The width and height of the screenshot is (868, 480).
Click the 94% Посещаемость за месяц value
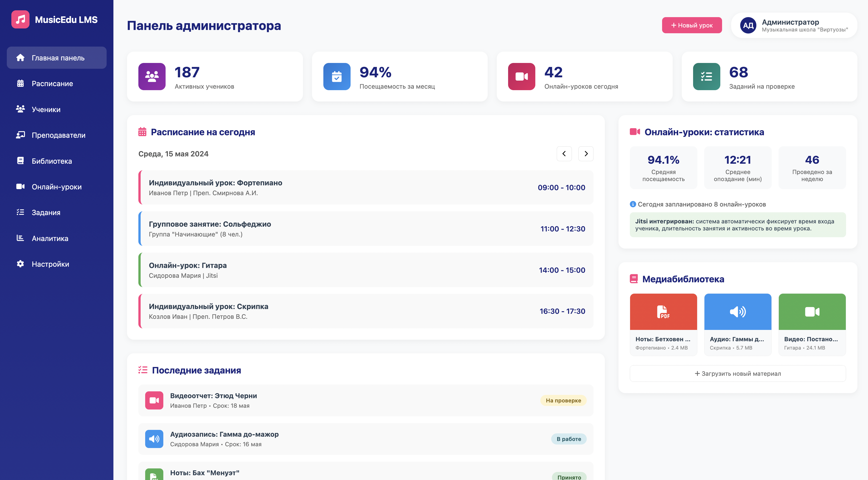[375, 72]
